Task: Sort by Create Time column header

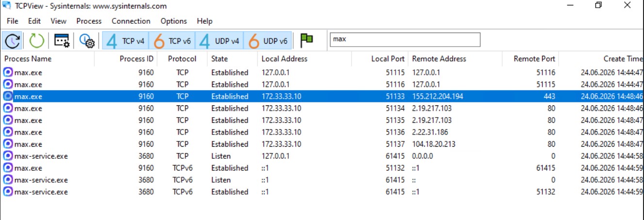Action: click(x=601, y=59)
